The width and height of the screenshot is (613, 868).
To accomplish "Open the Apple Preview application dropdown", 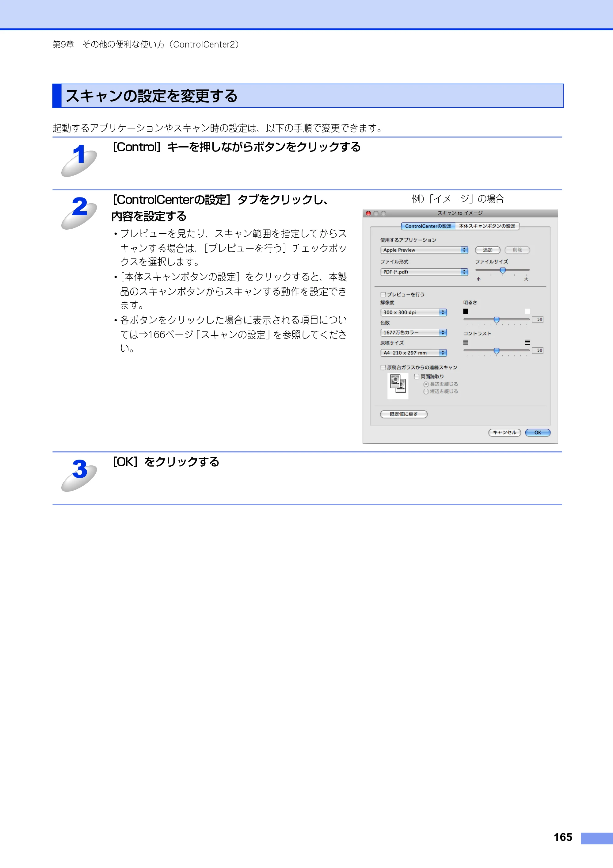I will [424, 250].
